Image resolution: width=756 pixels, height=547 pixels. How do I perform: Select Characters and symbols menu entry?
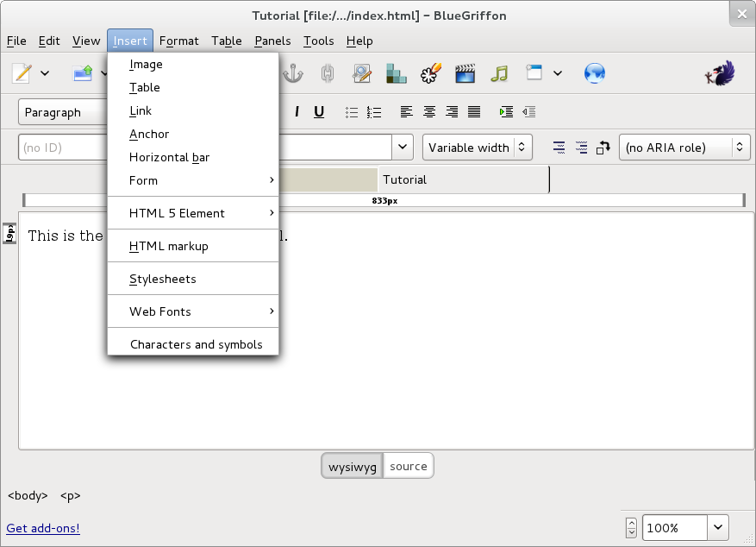click(196, 344)
